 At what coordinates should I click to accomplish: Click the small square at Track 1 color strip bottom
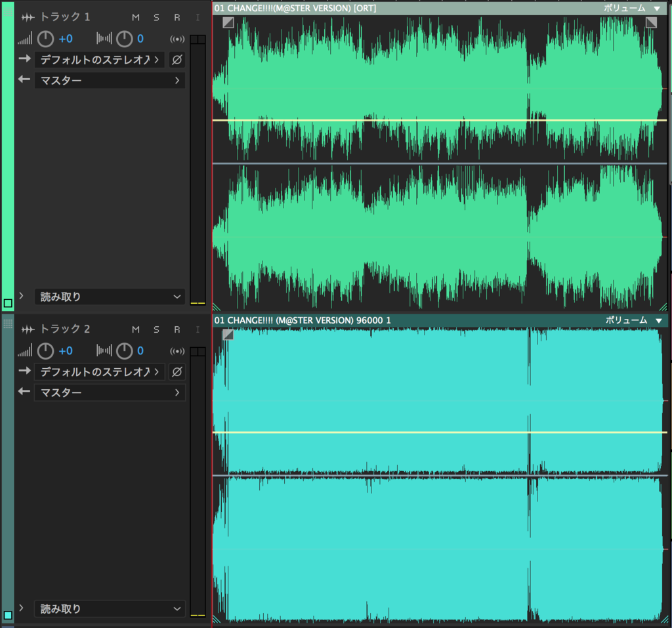coord(8,303)
